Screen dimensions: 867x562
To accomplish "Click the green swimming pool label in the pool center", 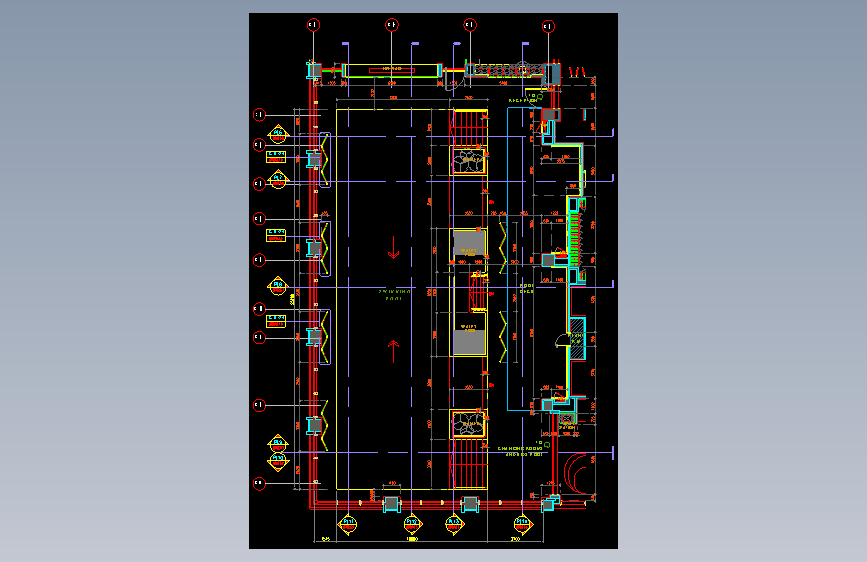I will (394, 295).
